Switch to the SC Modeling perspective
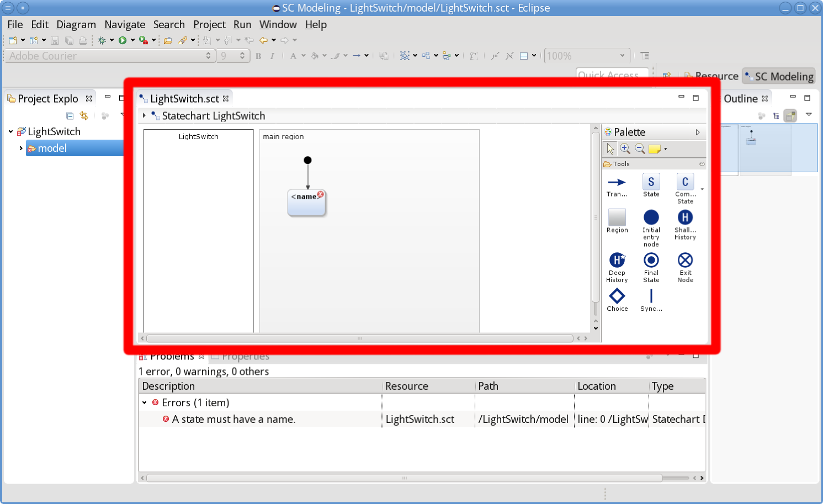 (779, 76)
